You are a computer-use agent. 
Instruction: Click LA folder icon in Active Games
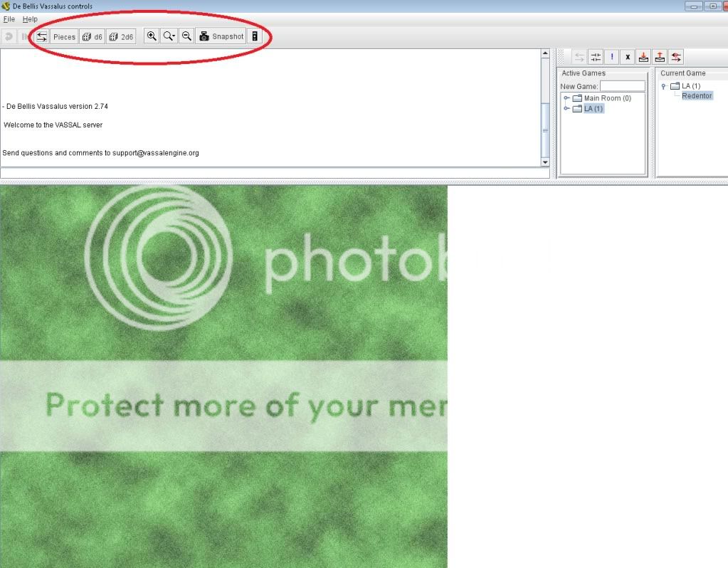577,109
